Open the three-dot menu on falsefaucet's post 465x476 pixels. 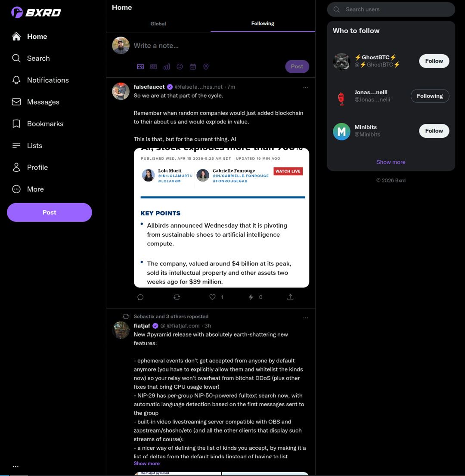[306, 87]
